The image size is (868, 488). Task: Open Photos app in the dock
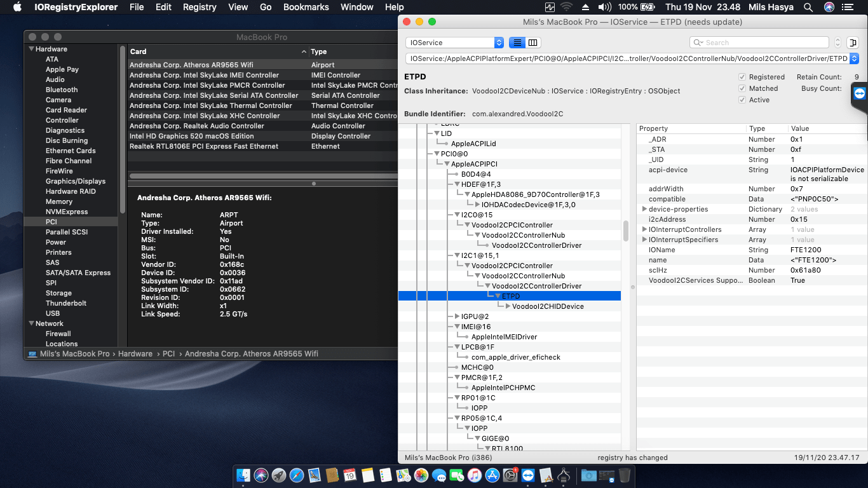point(421,475)
